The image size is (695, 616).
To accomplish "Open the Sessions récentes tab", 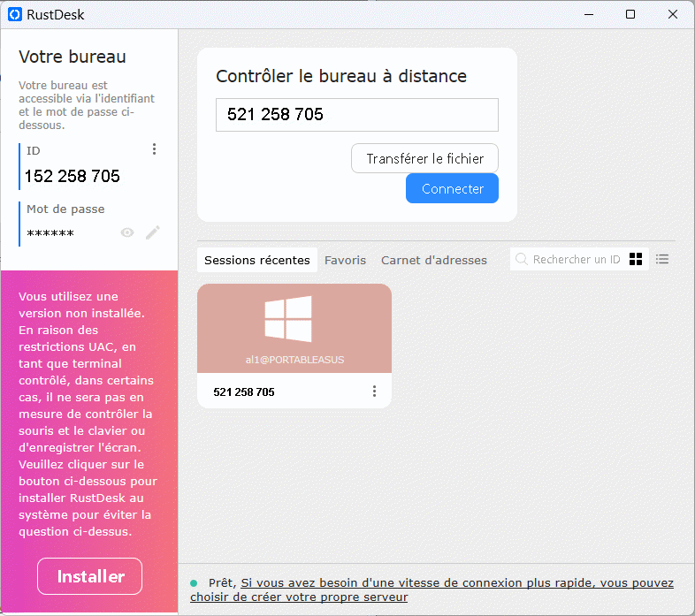I will (x=257, y=260).
